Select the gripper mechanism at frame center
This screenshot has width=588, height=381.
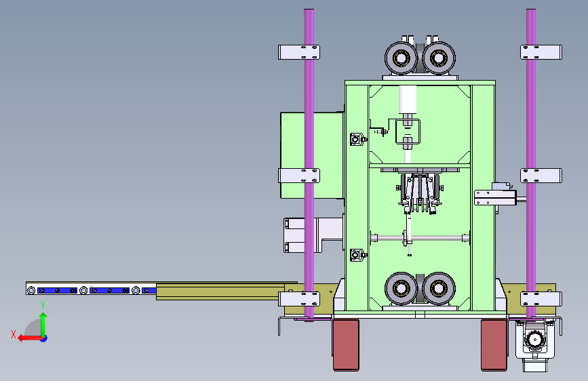tap(420, 193)
